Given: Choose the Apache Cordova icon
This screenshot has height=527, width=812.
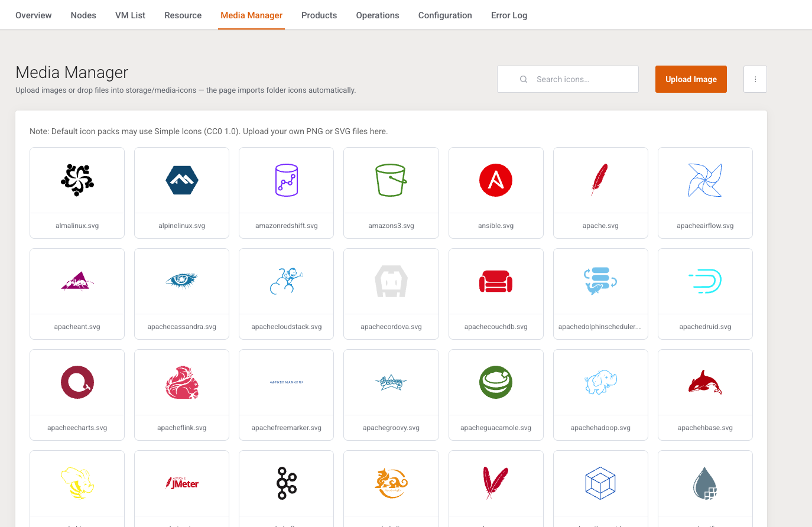Looking at the screenshot, I should tap(391, 281).
